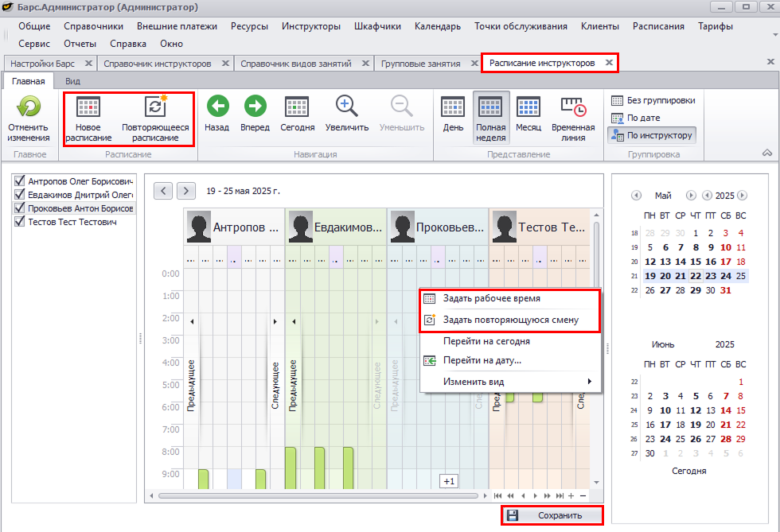
Task: Collapse the ribbon with the chevron
Action: click(x=767, y=153)
